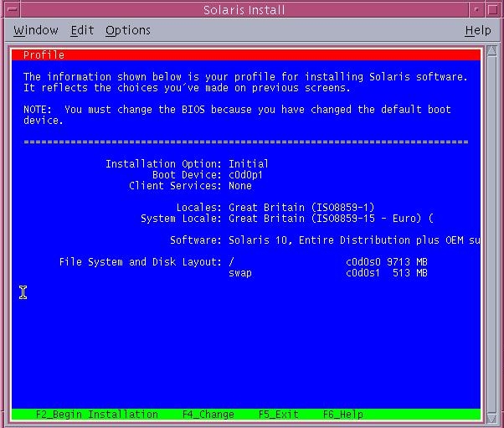Screen dimensions: 504x428
Task: Click the NOTE about changing the BIOS
Action: coord(237,115)
